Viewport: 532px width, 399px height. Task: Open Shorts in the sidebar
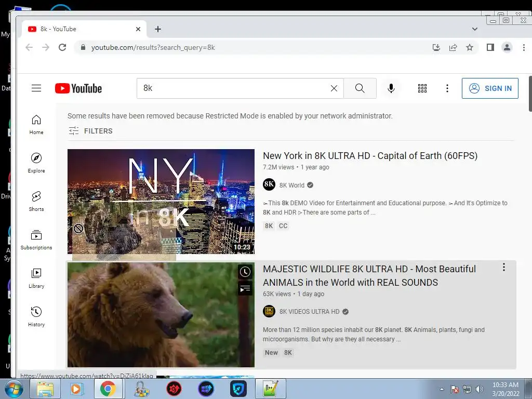pyautogui.click(x=36, y=201)
